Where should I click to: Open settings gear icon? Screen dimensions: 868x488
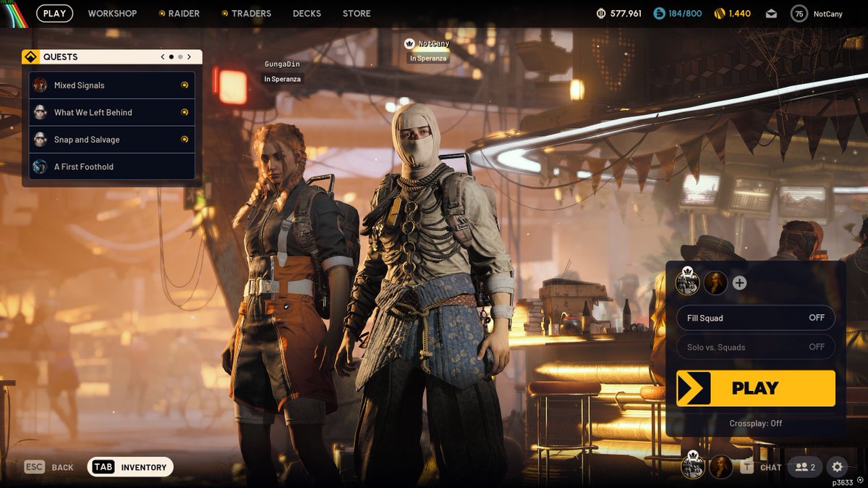[837, 467]
